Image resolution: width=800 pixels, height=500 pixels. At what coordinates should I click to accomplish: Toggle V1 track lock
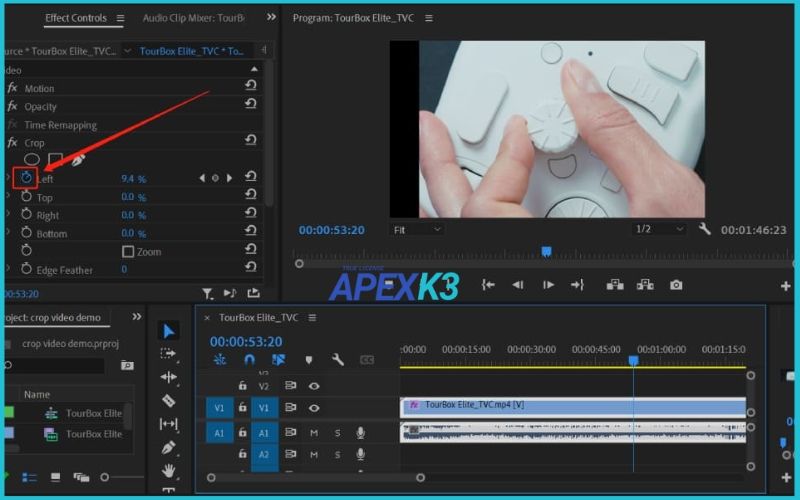point(243,408)
